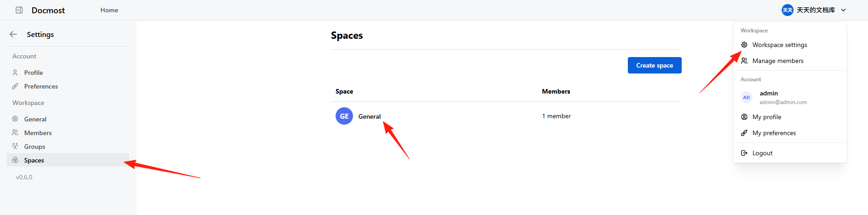The height and width of the screenshot is (215, 868).
Task: Collapse the workspace dropdown chevron at top right
Action: click(x=843, y=10)
